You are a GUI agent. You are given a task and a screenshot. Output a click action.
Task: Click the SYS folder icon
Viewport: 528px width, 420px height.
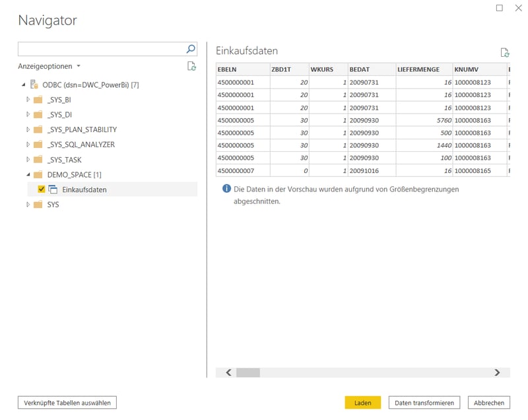38,205
